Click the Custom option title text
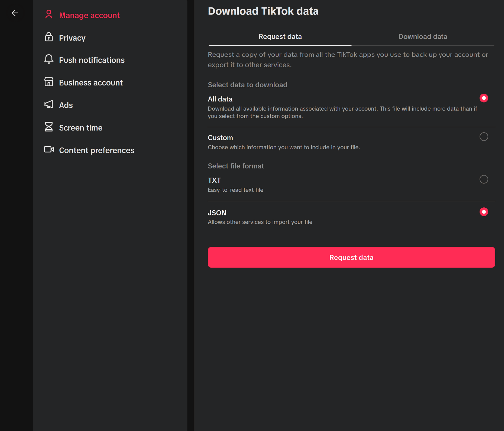Viewport: 504px width, 431px height. [220, 138]
